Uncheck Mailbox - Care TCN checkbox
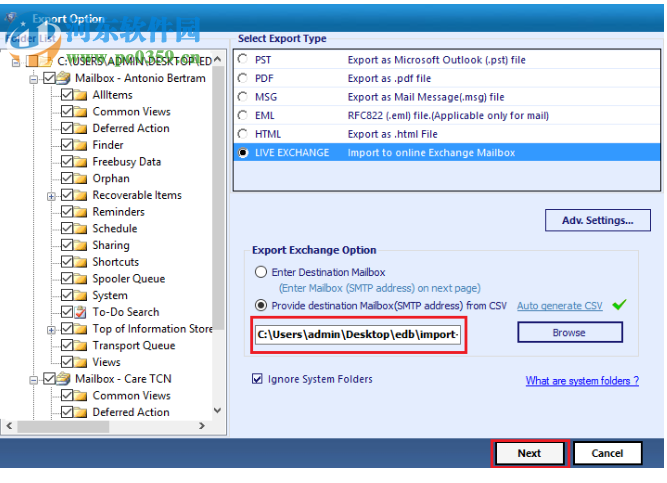This screenshot has height=483, width=667. [49, 378]
